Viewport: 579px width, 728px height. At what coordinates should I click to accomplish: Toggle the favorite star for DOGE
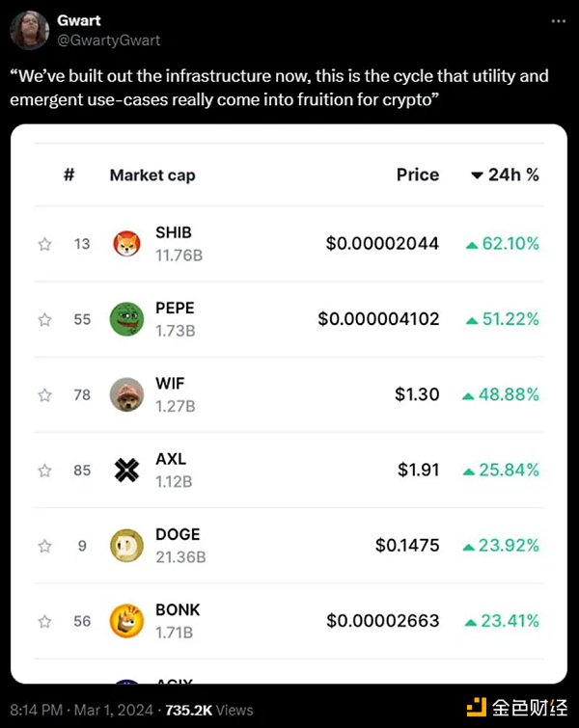click(x=44, y=546)
